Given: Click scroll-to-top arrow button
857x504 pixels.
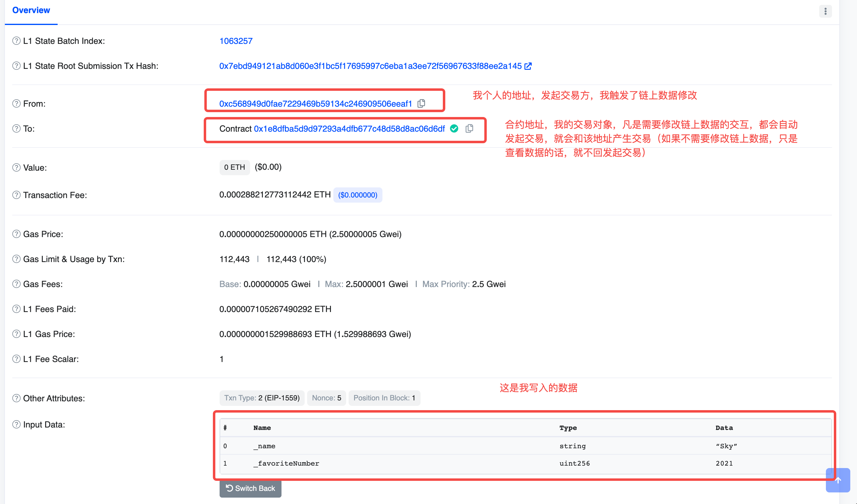Looking at the screenshot, I should 838,480.
